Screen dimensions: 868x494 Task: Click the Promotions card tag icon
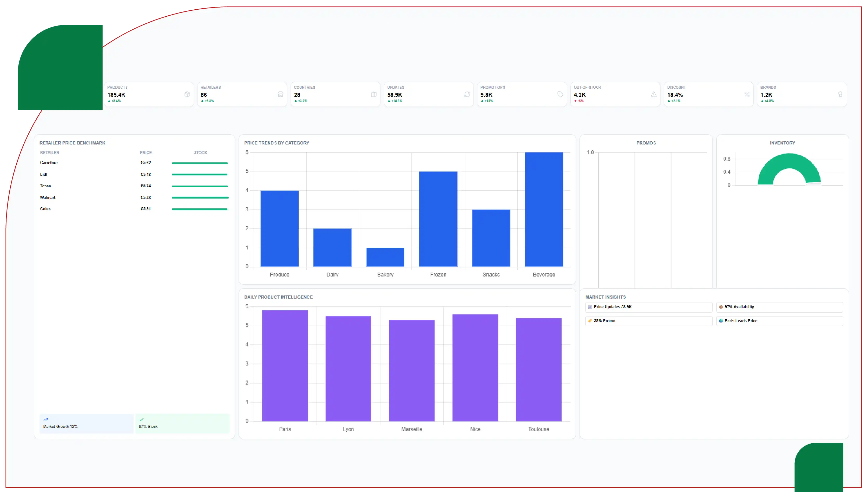point(560,94)
